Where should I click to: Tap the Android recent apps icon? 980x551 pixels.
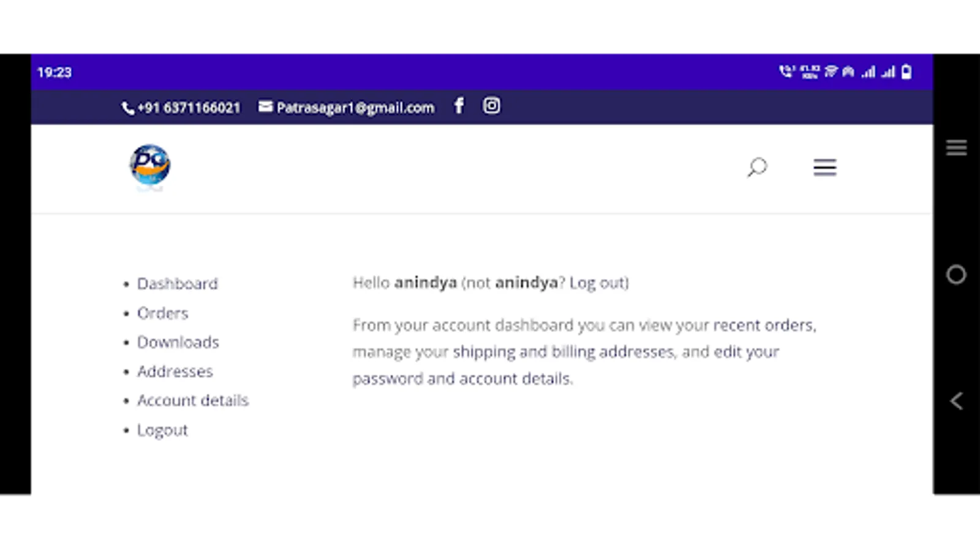click(956, 148)
